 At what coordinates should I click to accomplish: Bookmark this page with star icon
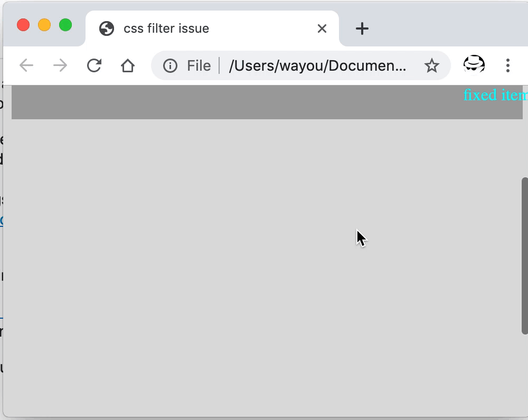[x=432, y=65]
